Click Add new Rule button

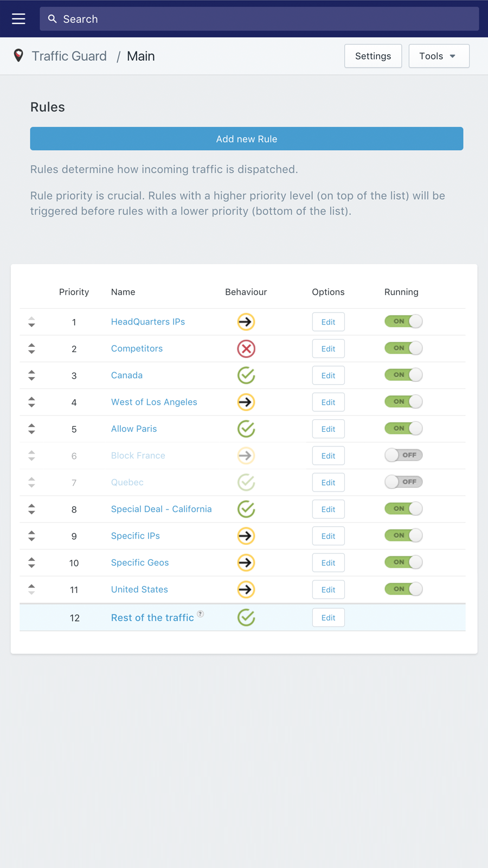247,139
